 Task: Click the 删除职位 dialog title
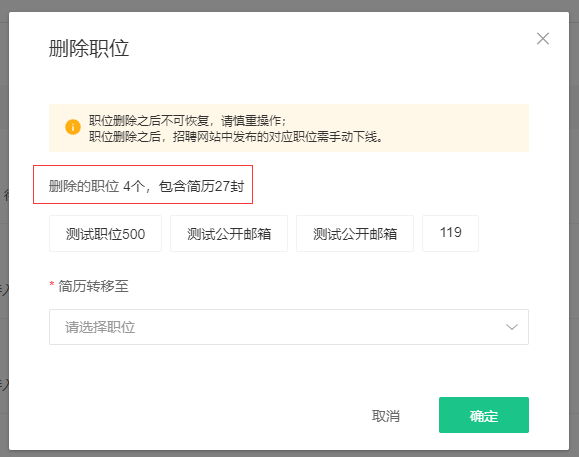click(x=89, y=48)
